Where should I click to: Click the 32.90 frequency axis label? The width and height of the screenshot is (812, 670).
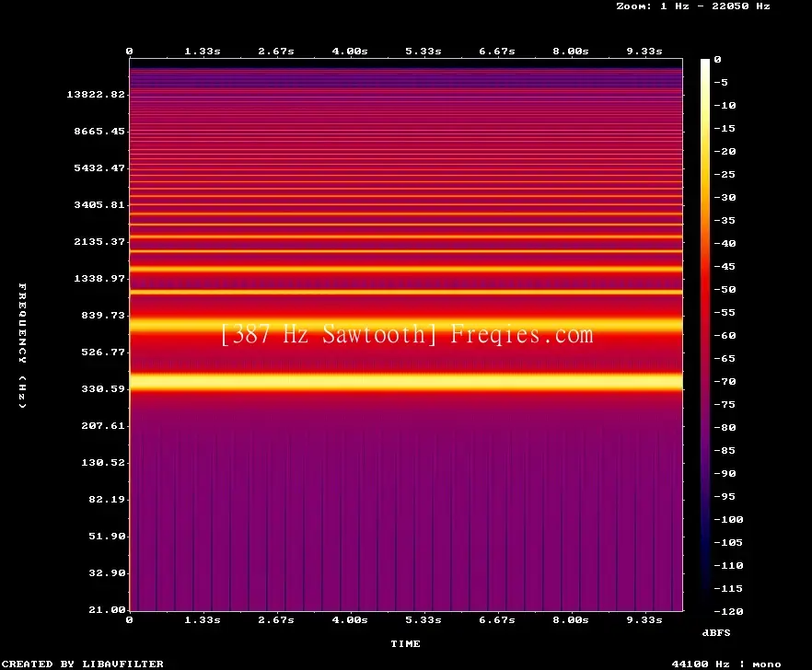[x=107, y=572]
